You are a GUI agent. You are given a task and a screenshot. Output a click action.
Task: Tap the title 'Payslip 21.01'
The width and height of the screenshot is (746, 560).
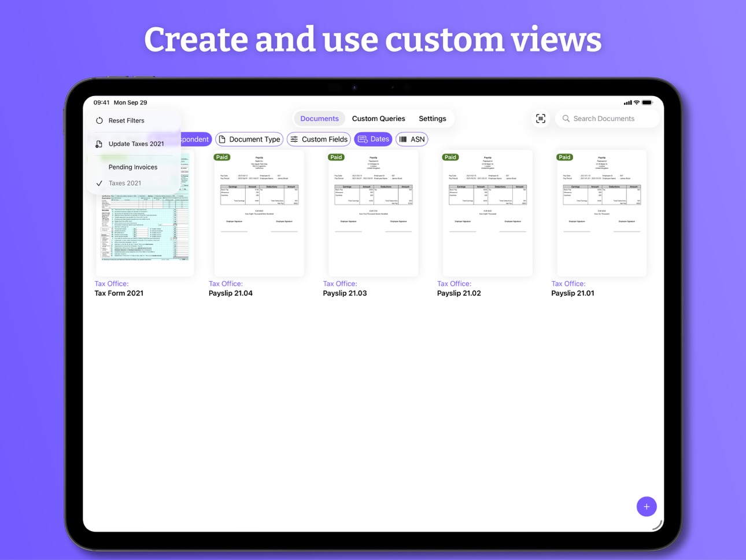click(573, 293)
